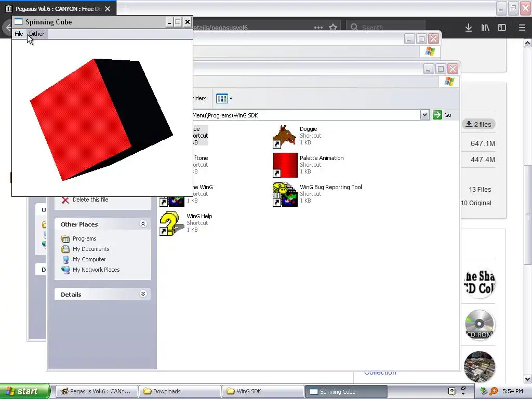
Task: Click the browser back arrow button
Action: (x=8, y=28)
